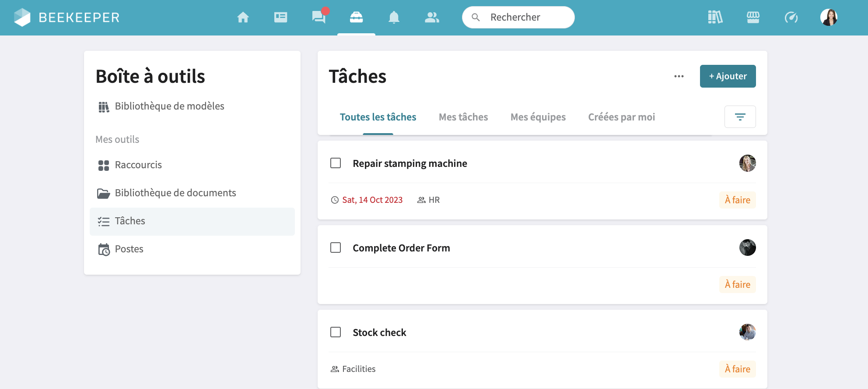Open Bibliothèque de documents in sidebar

(x=175, y=193)
